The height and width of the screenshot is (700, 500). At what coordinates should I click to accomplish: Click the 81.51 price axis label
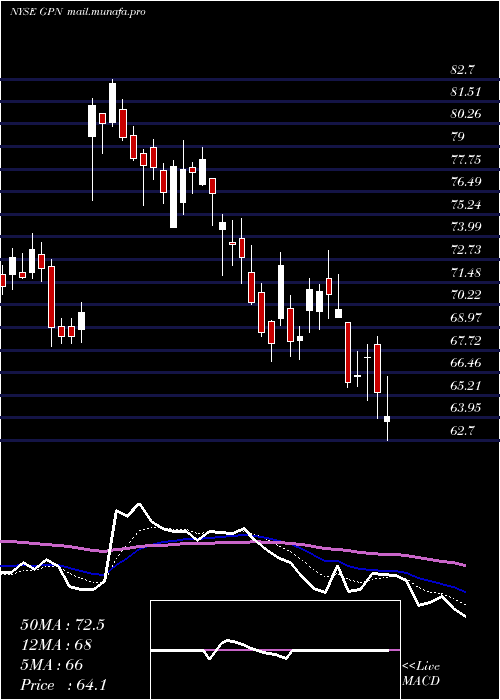(466, 92)
